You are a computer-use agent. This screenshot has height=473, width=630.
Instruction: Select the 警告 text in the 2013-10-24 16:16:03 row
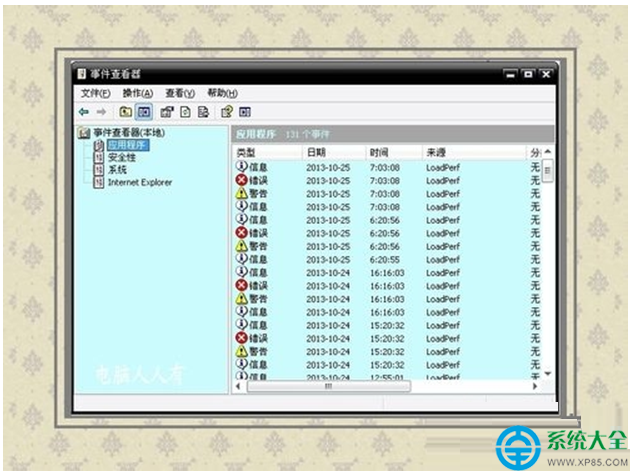tap(258, 299)
